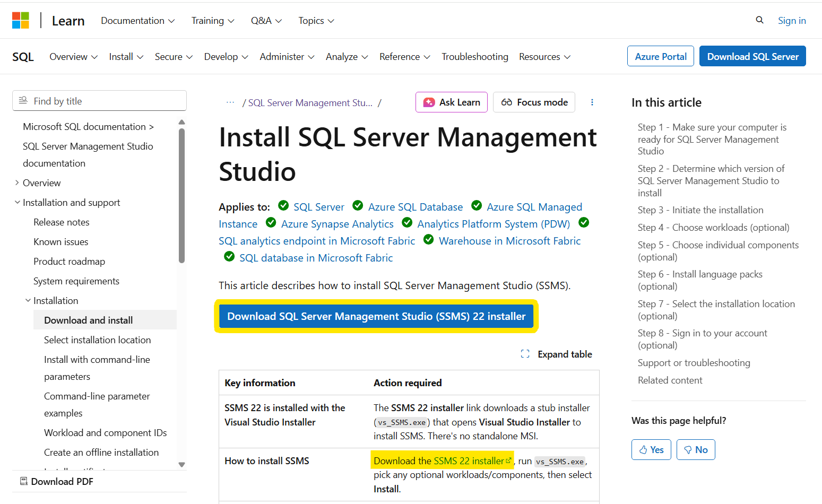Open the Documentation dropdown menu

pos(137,21)
